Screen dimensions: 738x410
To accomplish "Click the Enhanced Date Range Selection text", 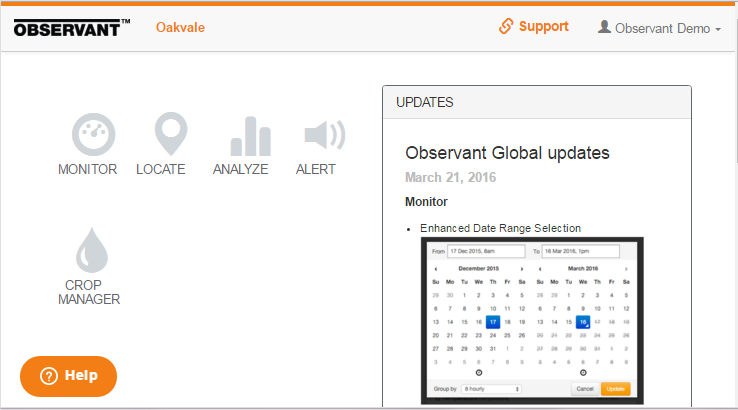I will [500, 228].
